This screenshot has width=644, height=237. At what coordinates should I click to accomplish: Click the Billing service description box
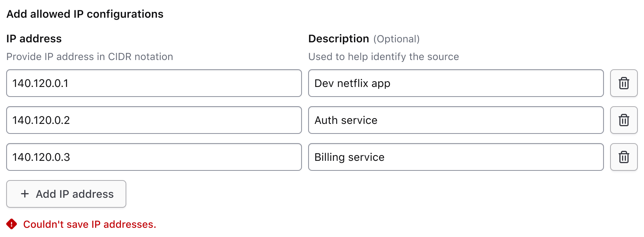coord(456,157)
